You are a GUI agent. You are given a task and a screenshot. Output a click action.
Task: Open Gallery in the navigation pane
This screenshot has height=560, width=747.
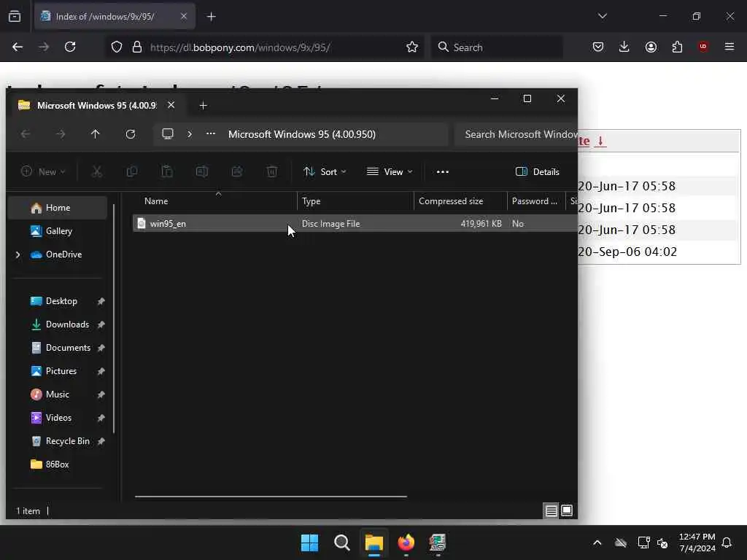point(58,231)
